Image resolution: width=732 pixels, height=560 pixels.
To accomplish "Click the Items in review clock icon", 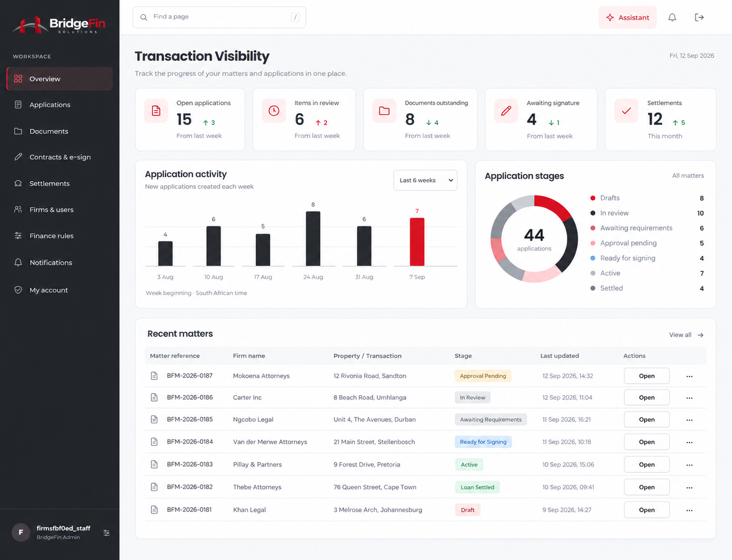I will pos(274,111).
